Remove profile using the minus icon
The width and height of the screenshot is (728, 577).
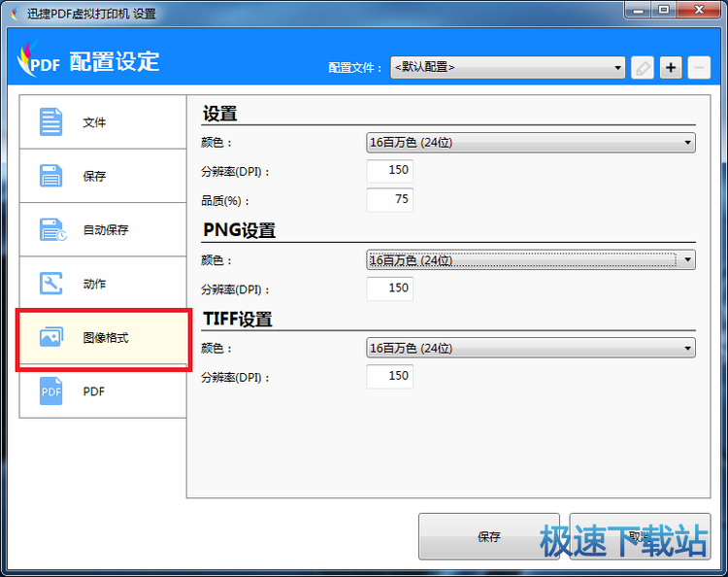(x=699, y=68)
